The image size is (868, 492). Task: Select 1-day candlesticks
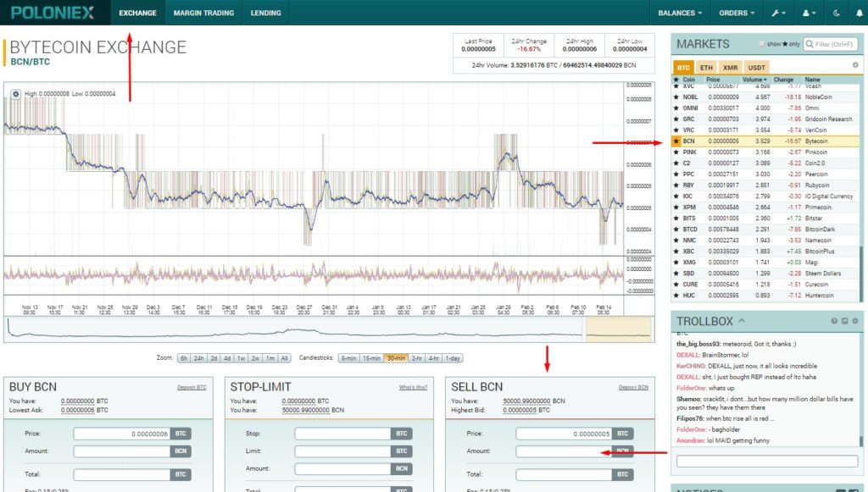click(x=453, y=358)
